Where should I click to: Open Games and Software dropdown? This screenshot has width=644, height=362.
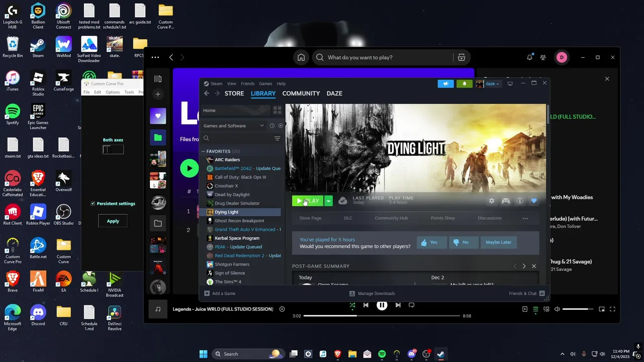233,126
